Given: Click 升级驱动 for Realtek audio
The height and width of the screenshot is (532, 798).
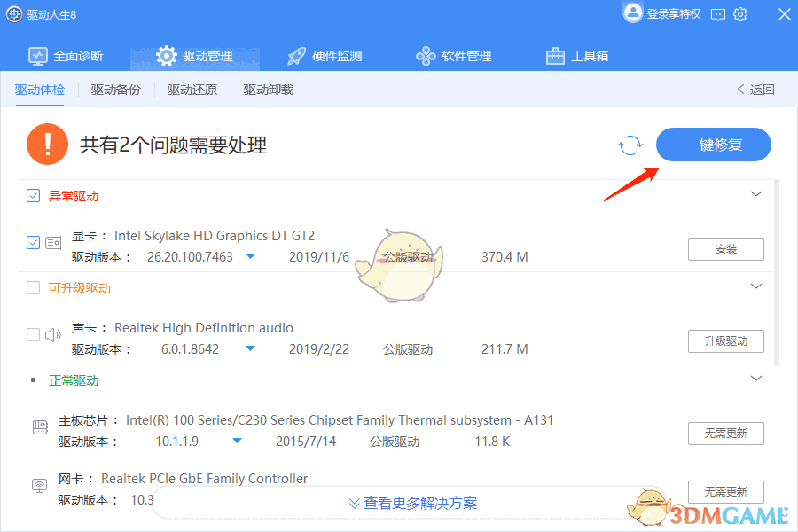Looking at the screenshot, I should pyautogui.click(x=725, y=341).
